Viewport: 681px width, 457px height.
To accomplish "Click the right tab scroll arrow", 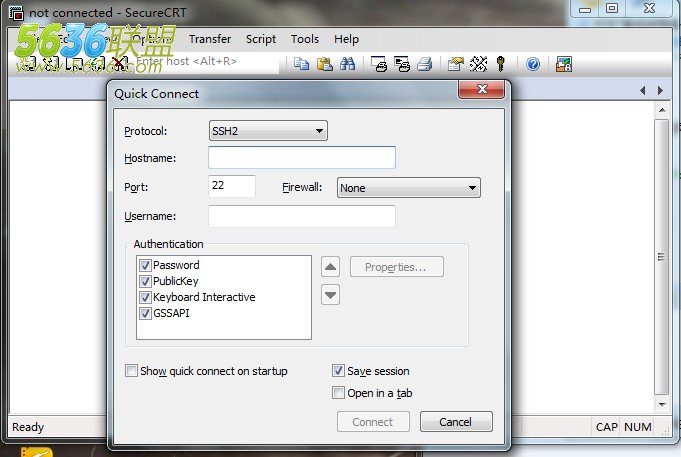I will (660, 90).
